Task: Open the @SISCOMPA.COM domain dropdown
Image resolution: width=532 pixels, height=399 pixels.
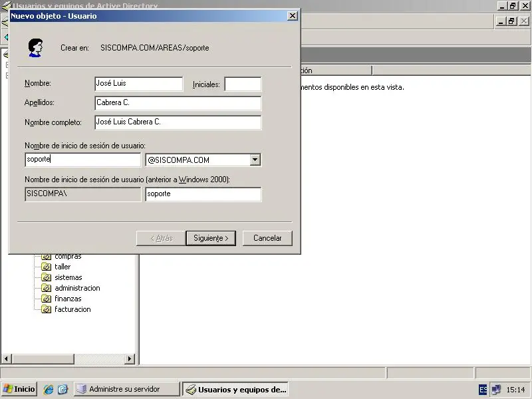Action: click(255, 160)
